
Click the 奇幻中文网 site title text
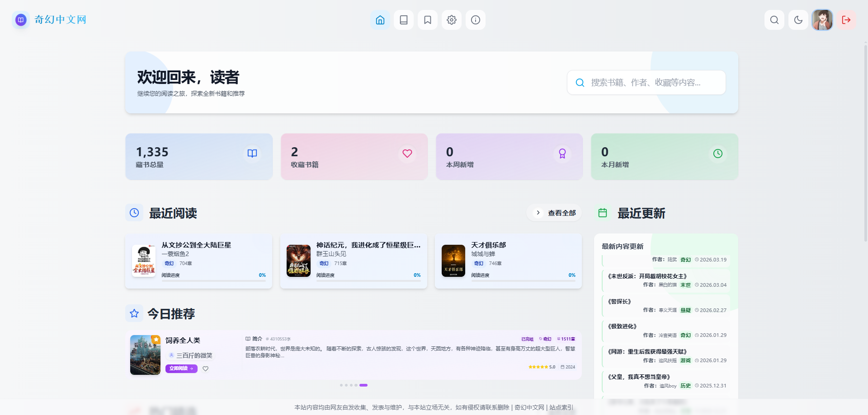click(x=60, y=20)
